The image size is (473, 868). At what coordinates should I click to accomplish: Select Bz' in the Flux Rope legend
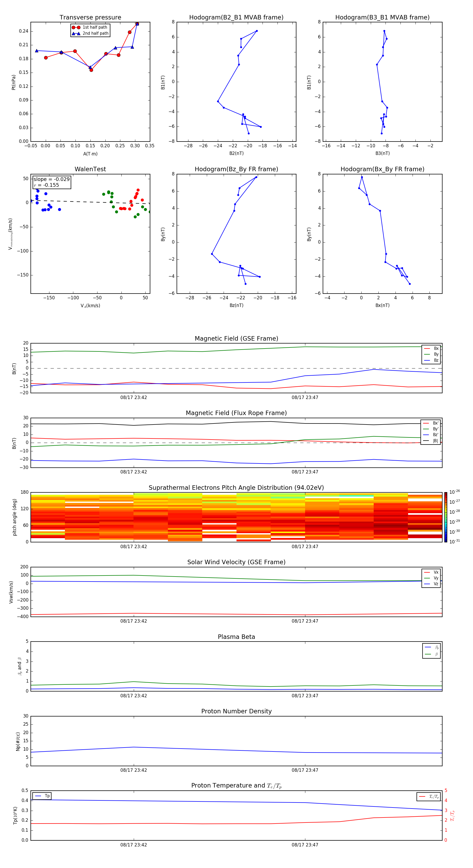431,435
